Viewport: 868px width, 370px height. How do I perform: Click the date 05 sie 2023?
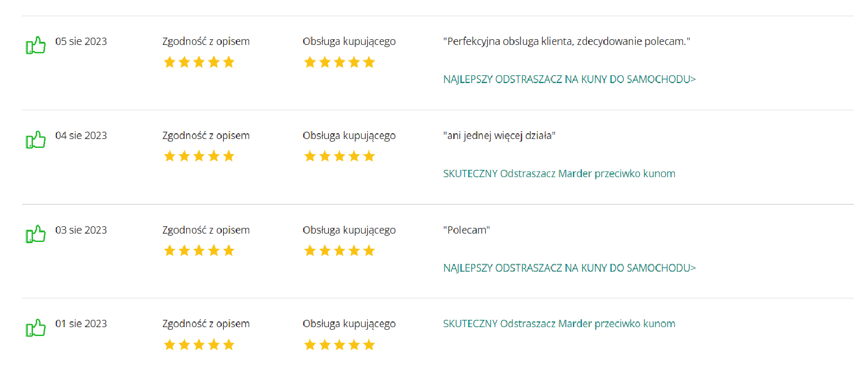[x=81, y=41]
